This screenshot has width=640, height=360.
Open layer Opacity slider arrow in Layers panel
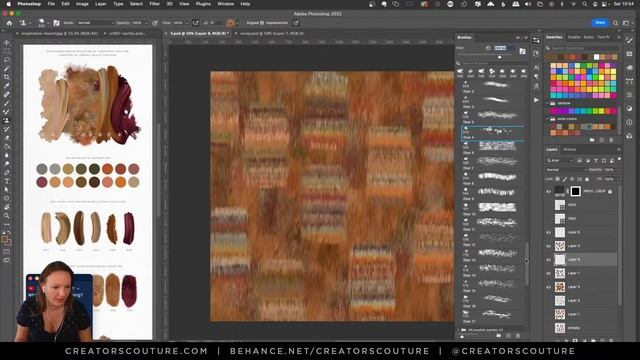click(x=619, y=170)
